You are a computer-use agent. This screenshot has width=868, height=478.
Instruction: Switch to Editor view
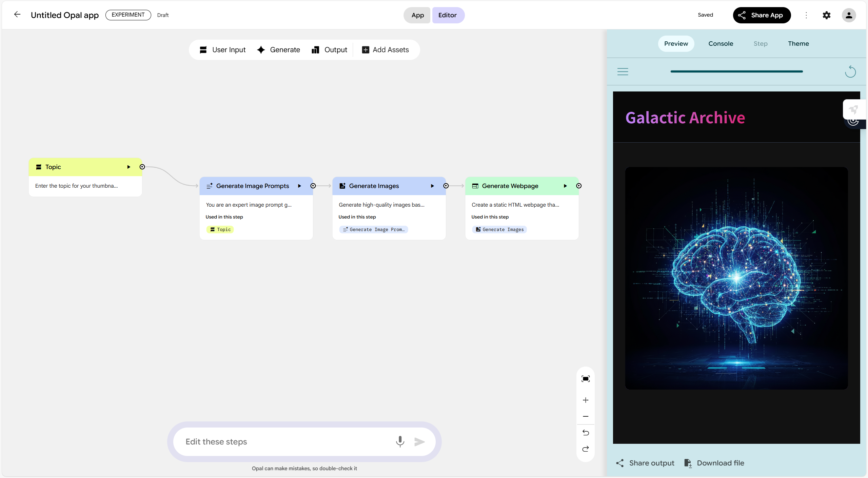tap(447, 15)
